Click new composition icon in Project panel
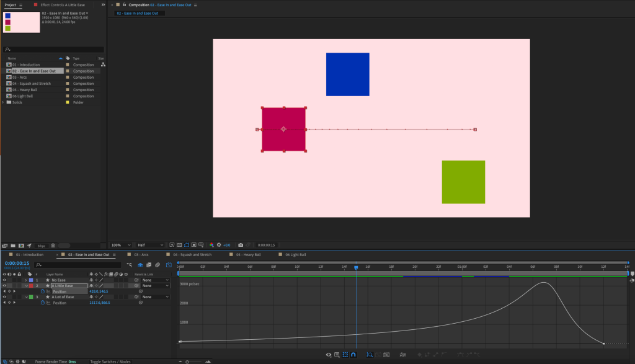Viewport: 635px width, 364px height. [x=21, y=246]
